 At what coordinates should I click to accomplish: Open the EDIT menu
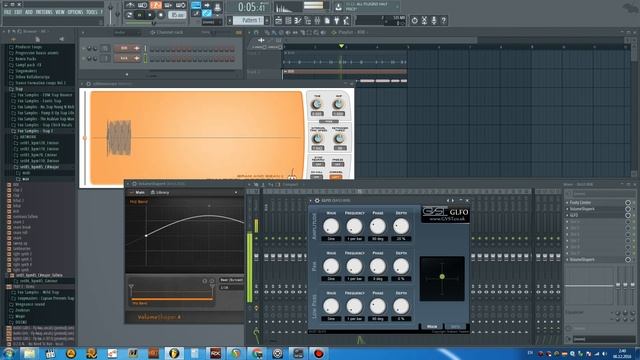(18, 12)
